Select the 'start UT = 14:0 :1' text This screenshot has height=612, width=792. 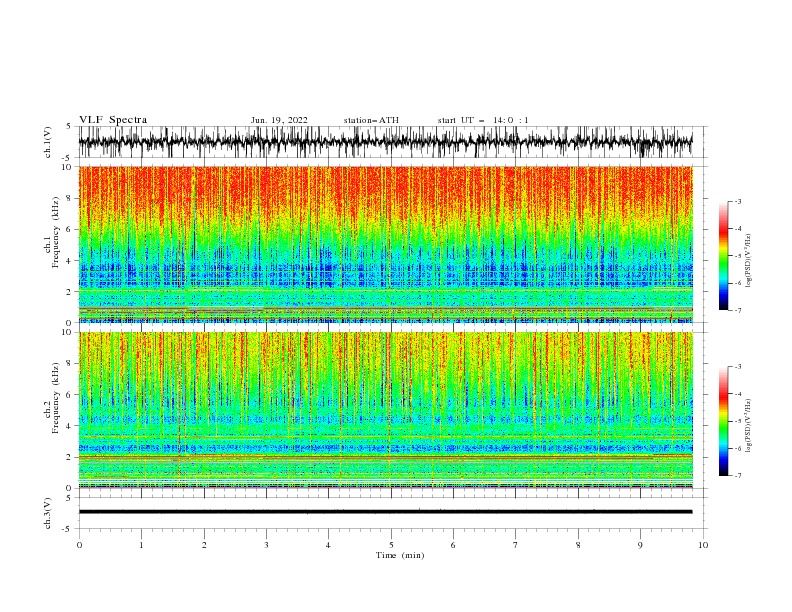coord(483,120)
